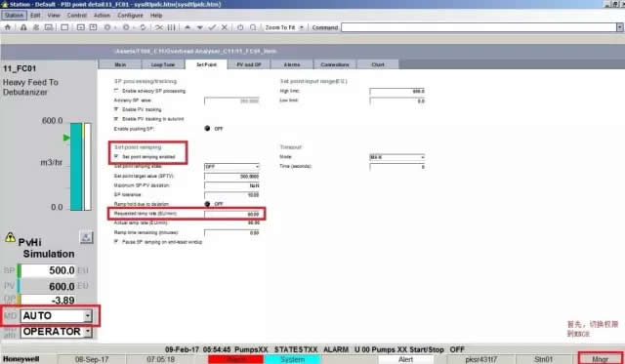This screenshot has height=364, width=625.
Task: Click the green SP marker on the bar gauge
Action: pos(66,138)
